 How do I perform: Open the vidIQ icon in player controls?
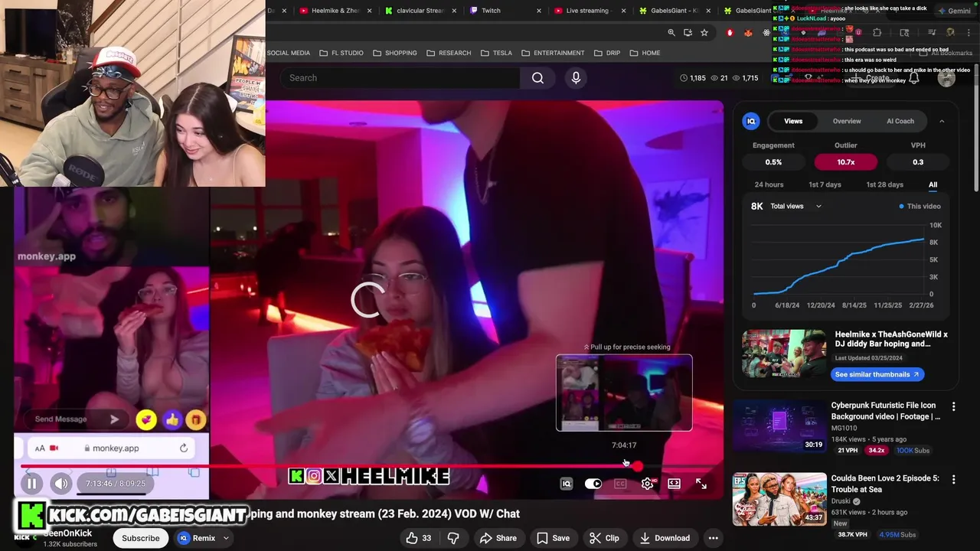point(567,484)
